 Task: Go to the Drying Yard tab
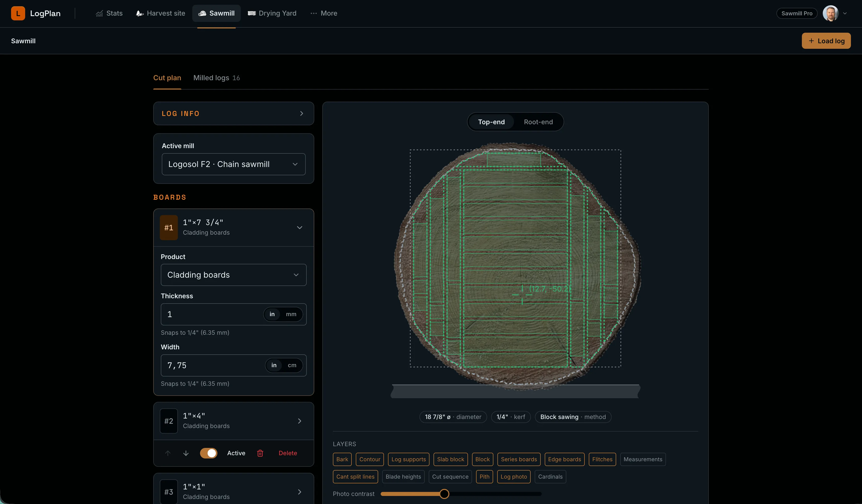[272, 13]
